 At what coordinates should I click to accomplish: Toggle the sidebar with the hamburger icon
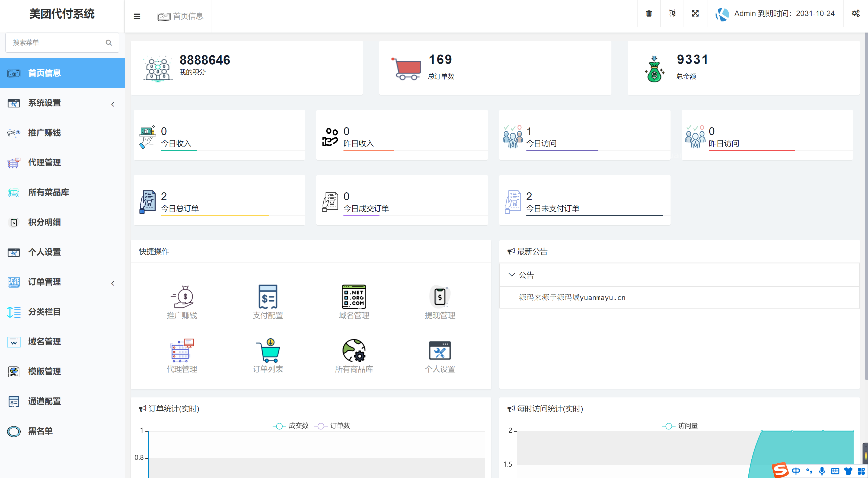[137, 16]
